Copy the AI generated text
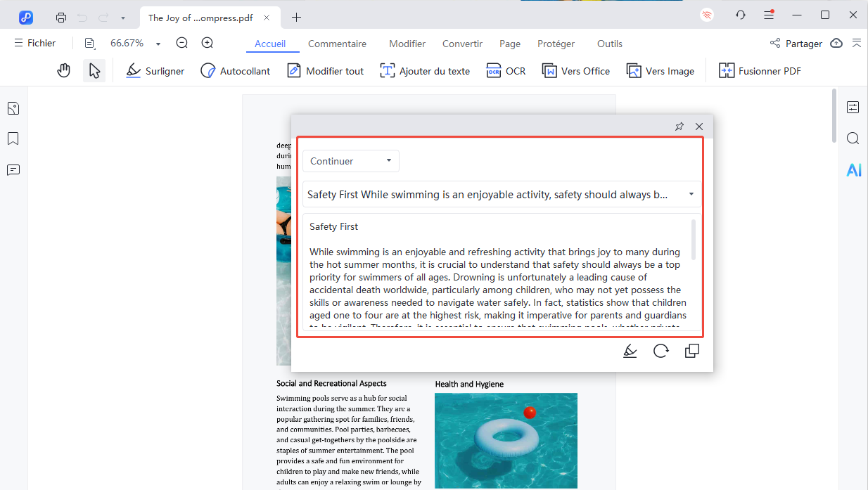 691,351
